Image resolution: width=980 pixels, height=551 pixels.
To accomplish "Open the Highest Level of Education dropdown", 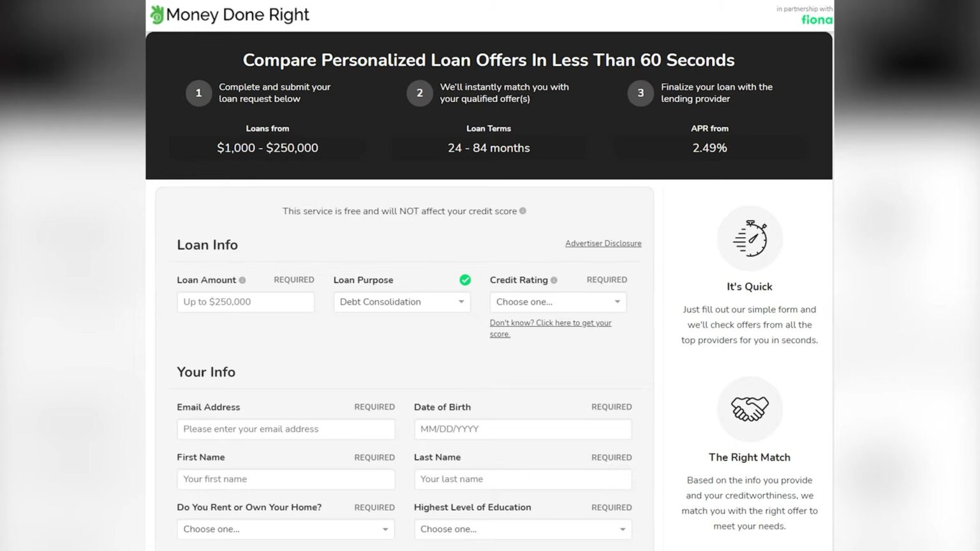I will 522,529.
